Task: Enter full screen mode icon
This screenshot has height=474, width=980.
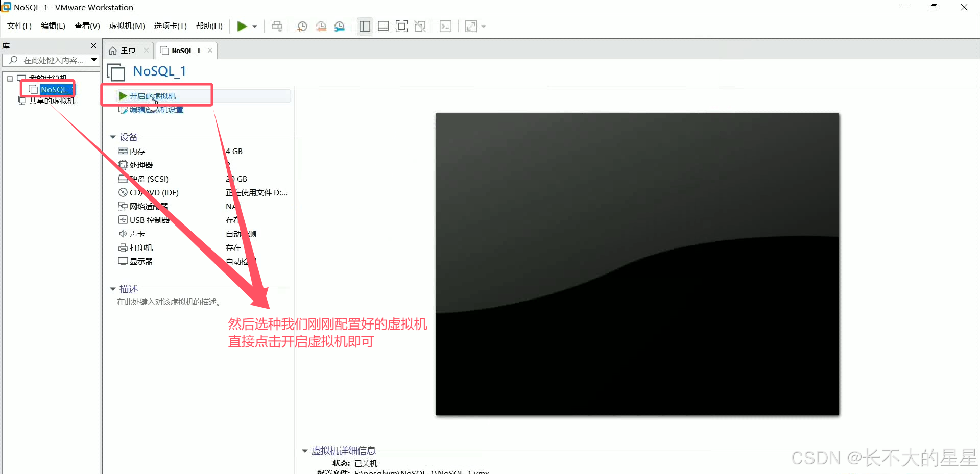Action: (402, 26)
